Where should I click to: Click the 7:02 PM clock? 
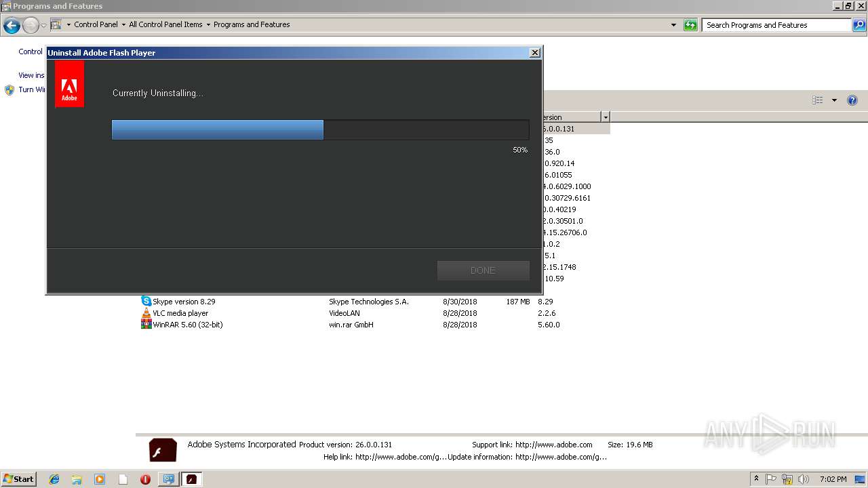[x=833, y=479]
